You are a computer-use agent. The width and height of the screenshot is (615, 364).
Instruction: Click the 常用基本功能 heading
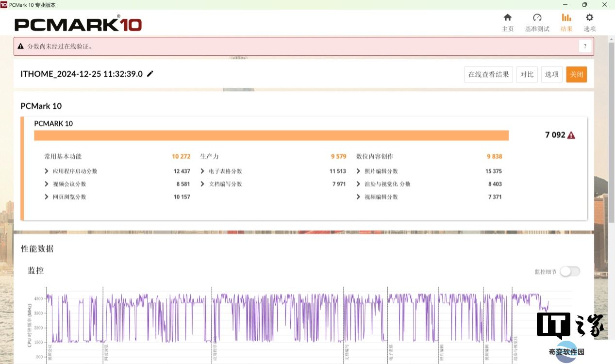(x=63, y=156)
